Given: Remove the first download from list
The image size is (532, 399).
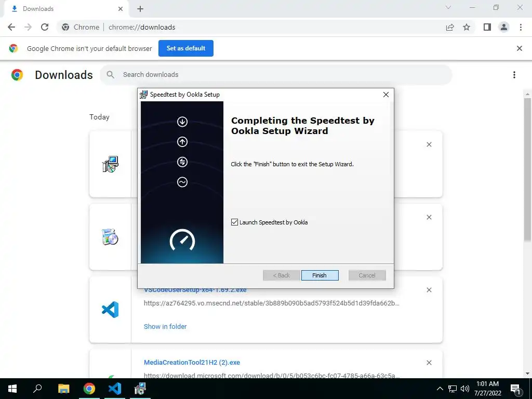Looking at the screenshot, I should (429, 144).
